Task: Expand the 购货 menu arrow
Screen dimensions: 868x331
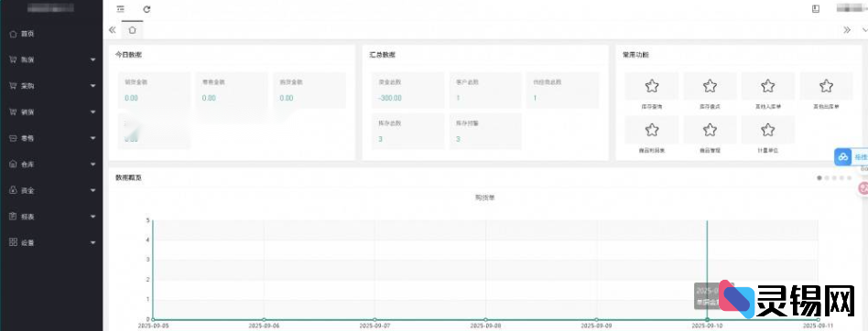Action: [93, 59]
